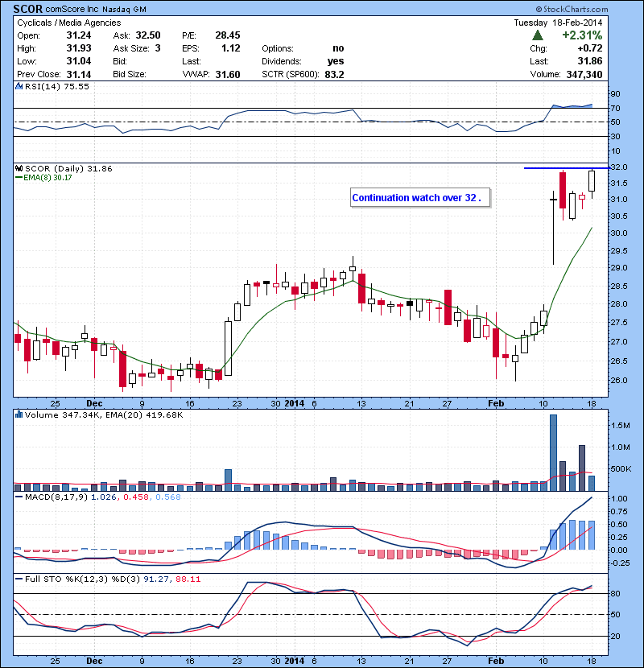The image size is (644, 668).
Task: Click the green up-arrow change indicator
Action: tap(538, 35)
